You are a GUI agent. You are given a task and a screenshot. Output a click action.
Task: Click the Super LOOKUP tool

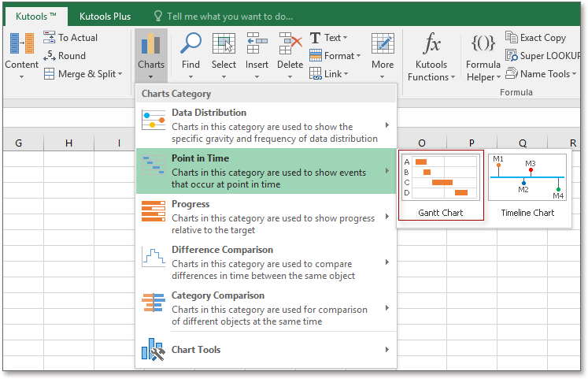coord(542,55)
